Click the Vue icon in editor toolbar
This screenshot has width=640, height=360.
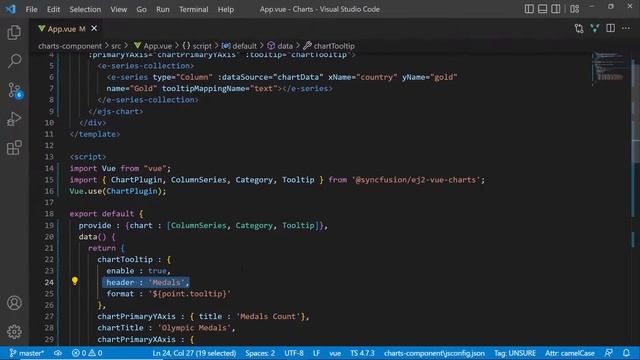pos(595,29)
